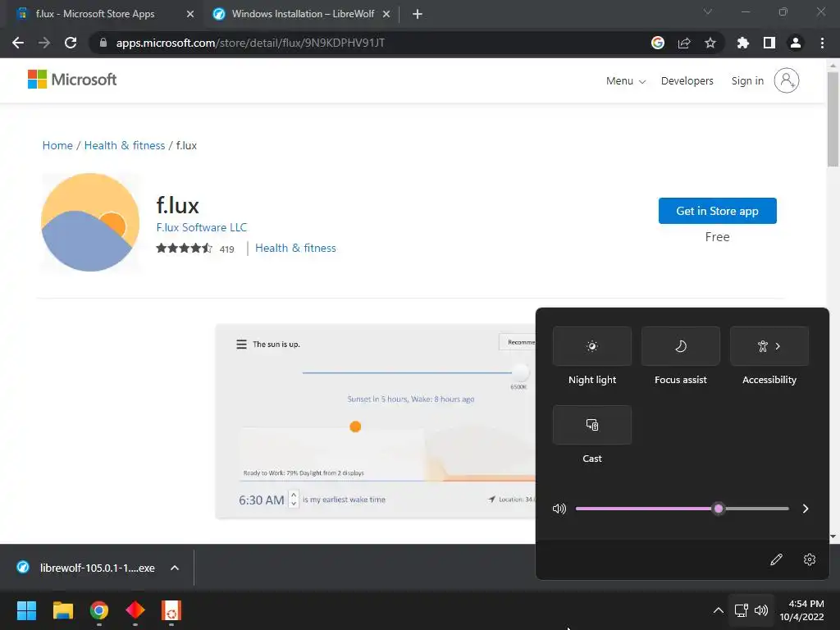The image size is (840, 630).
Task: Open File Explorer from taskbar
Action: click(x=62, y=610)
